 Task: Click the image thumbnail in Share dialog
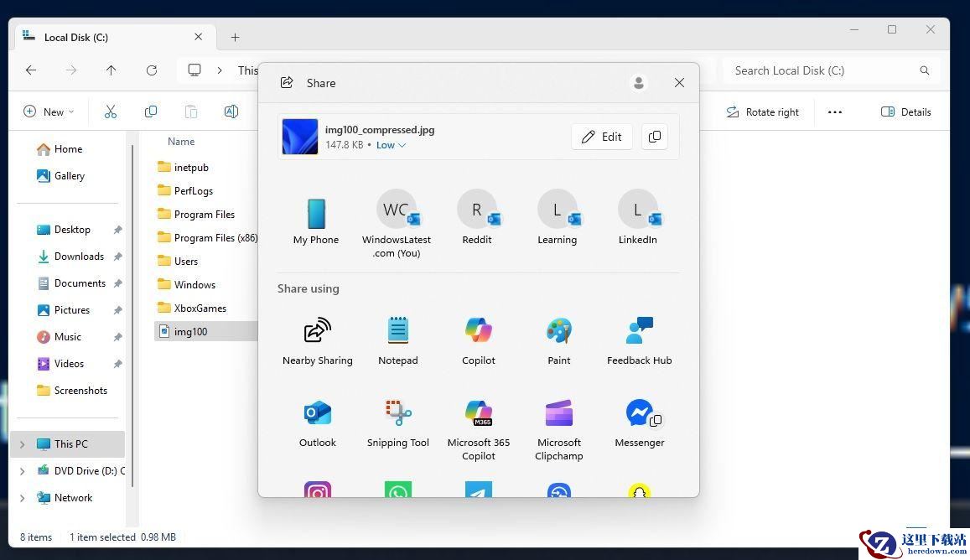click(300, 137)
